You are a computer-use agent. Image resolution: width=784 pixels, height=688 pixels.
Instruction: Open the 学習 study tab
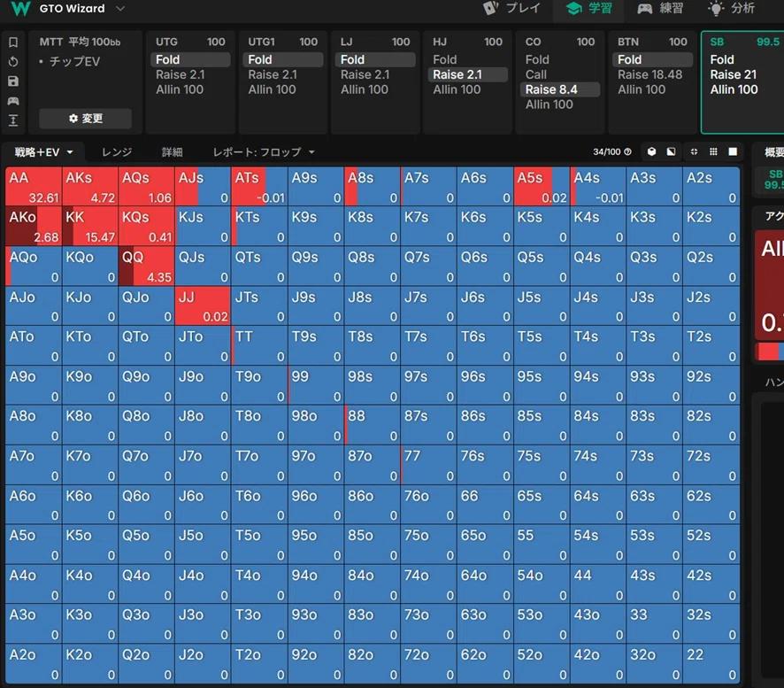(x=588, y=8)
